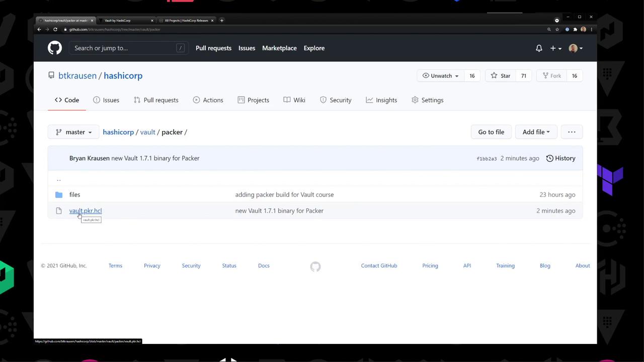Viewport: 644px width, 362px height.
Task: Go to vault in the breadcrumb path
Action: point(147,132)
